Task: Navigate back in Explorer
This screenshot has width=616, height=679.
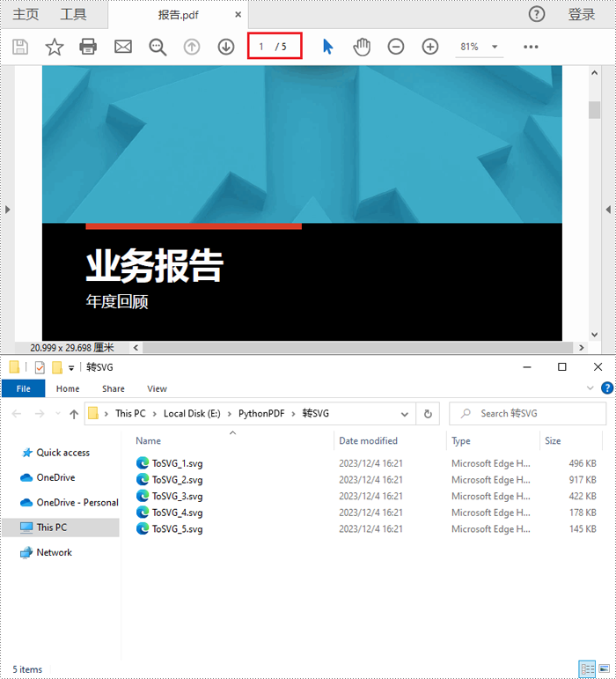Action: [17, 414]
